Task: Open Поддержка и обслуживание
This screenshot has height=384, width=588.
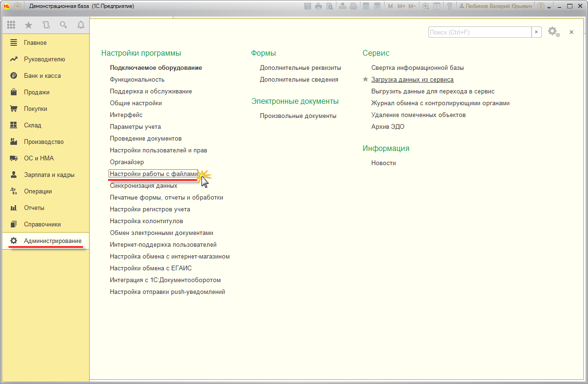Action: (x=151, y=91)
